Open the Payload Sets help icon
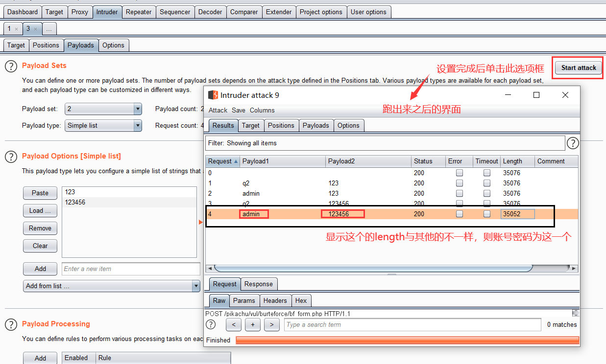 [11, 67]
